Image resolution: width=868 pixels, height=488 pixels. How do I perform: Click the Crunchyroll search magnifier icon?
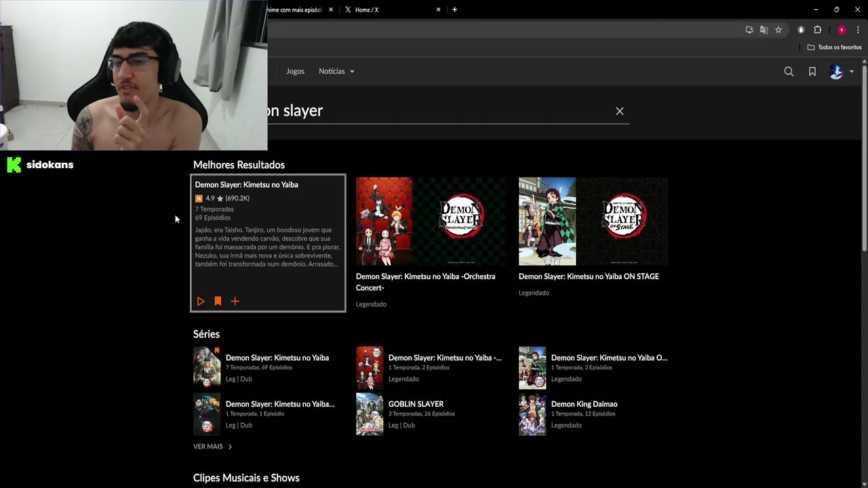click(789, 71)
